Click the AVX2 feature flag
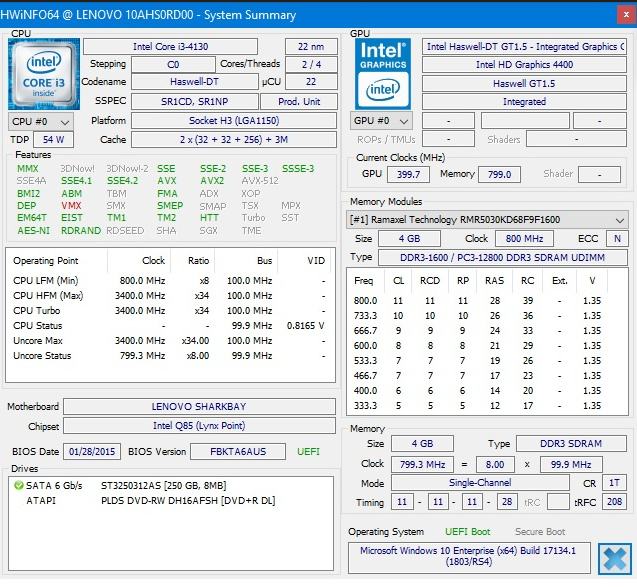 click(x=212, y=181)
